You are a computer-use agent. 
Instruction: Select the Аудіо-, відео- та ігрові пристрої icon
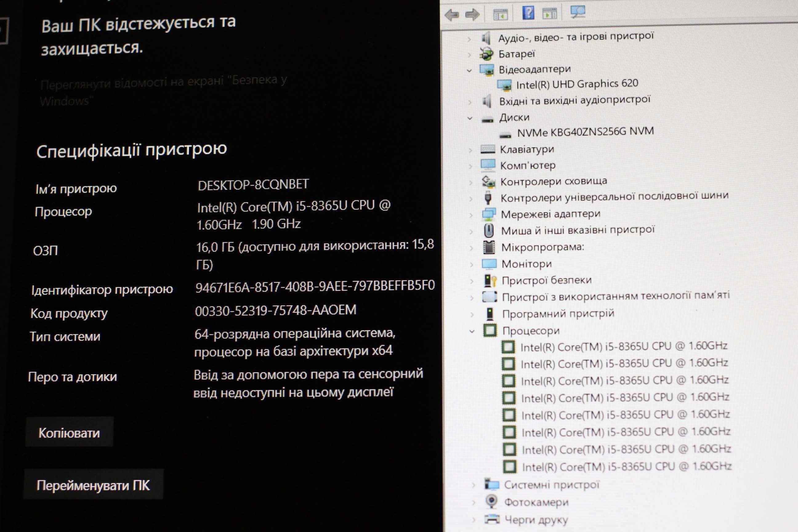(486, 38)
